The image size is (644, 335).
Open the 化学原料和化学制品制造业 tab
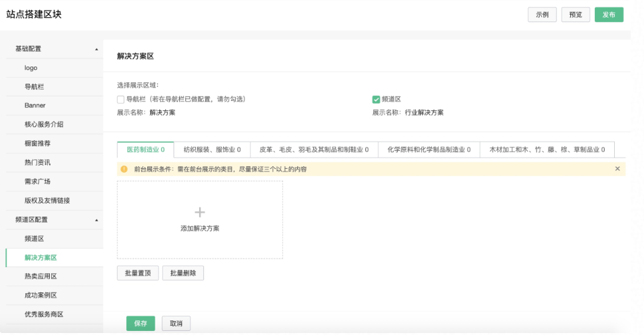(429, 150)
